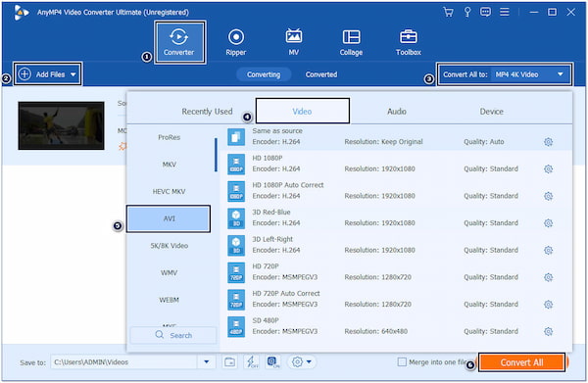588x383 pixels.
Task: Click the 3D Red-Blue preset icon
Action: coord(236,218)
